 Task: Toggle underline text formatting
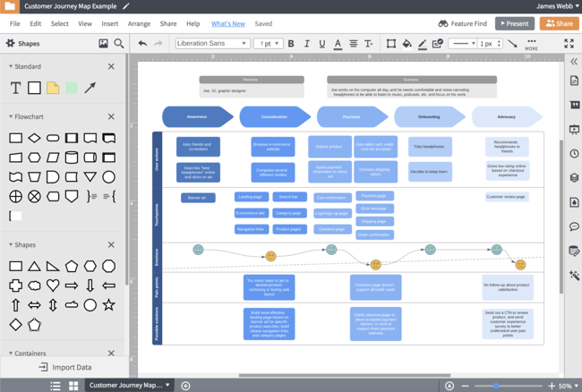321,43
